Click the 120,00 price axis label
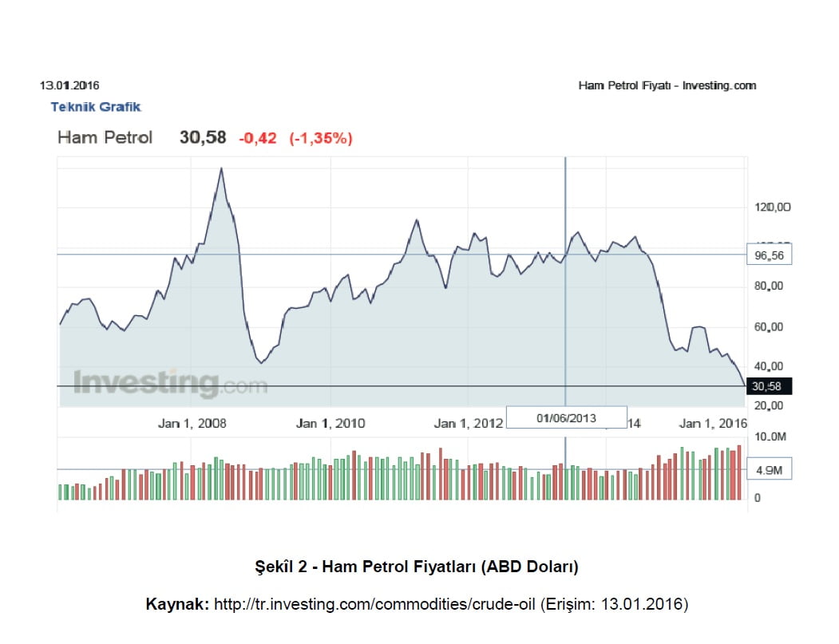 coord(770,207)
